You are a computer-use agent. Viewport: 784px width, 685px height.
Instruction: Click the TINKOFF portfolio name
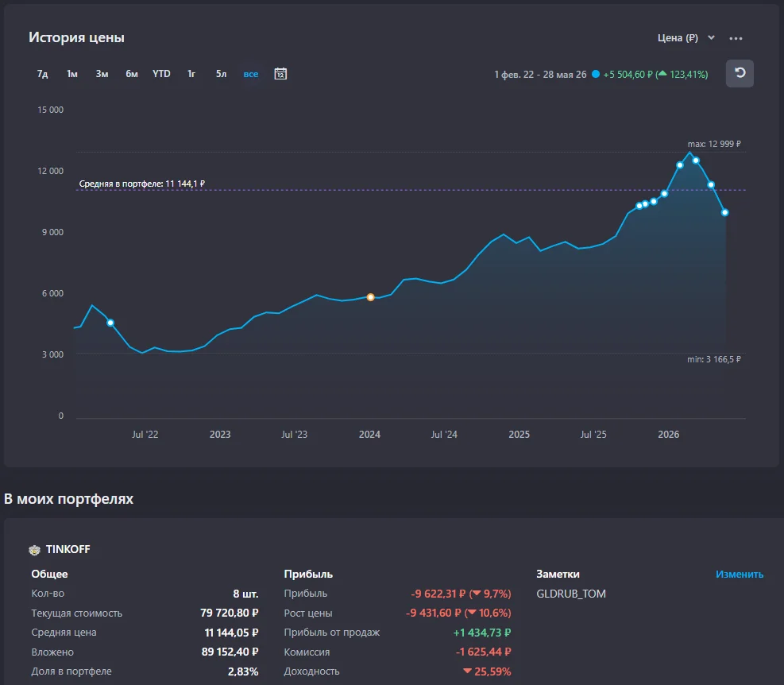tap(68, 549)
